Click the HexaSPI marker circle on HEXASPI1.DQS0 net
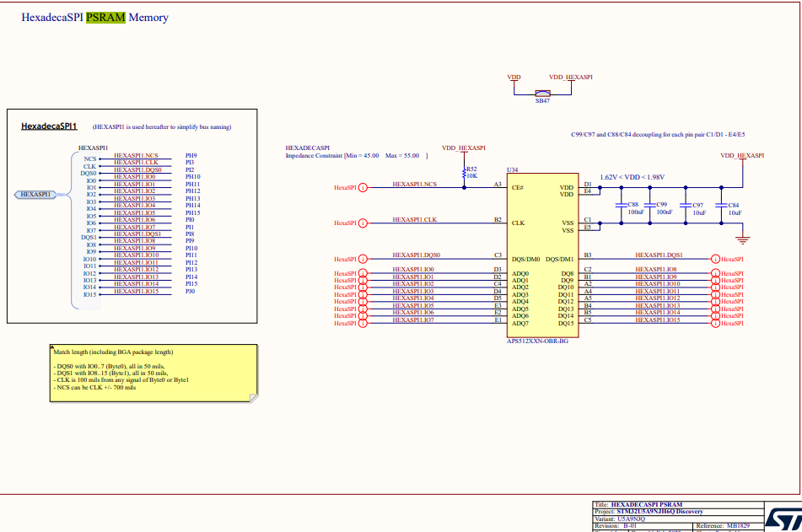The width and height of the screenshot is (802, 532). click(x=363, y=260)
